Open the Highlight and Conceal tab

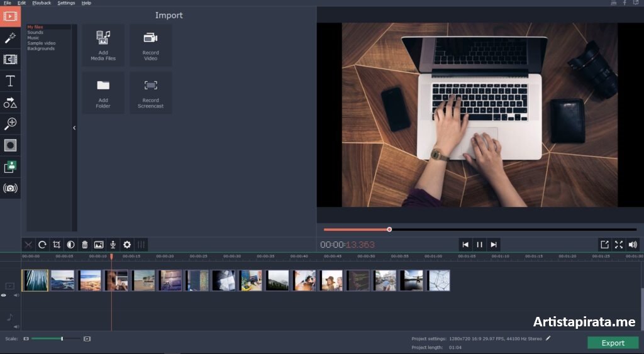click(x=10, y=145)
